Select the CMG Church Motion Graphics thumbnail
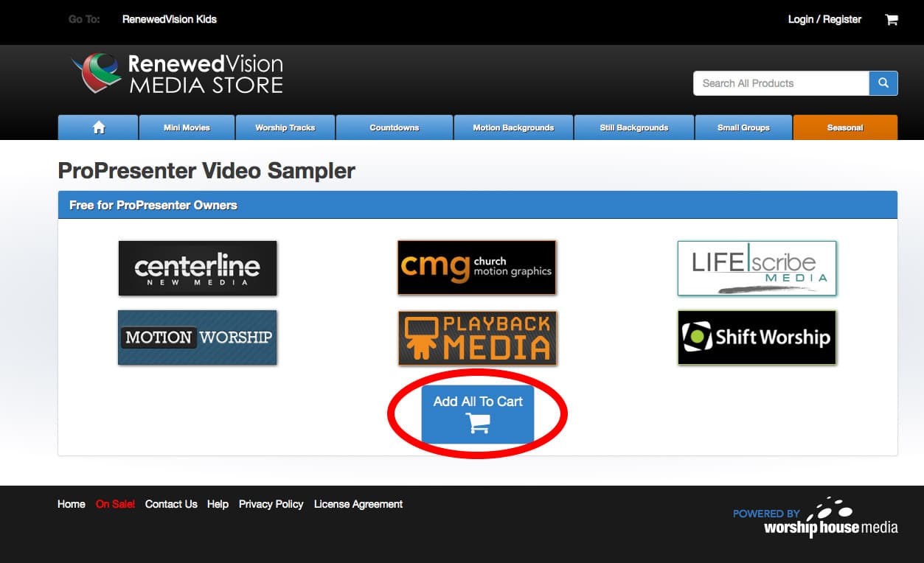The image size is (924, 563). [x=476, y=267]
